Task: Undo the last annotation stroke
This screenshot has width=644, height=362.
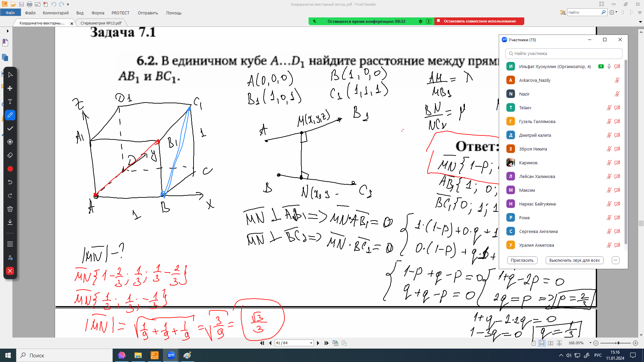Action: [10, 182]
